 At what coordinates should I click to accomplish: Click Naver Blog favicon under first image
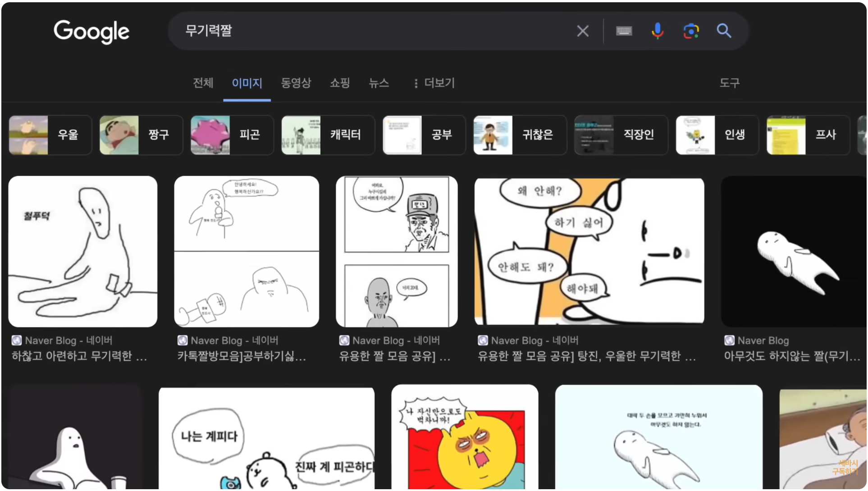click(x=17, y=340)
